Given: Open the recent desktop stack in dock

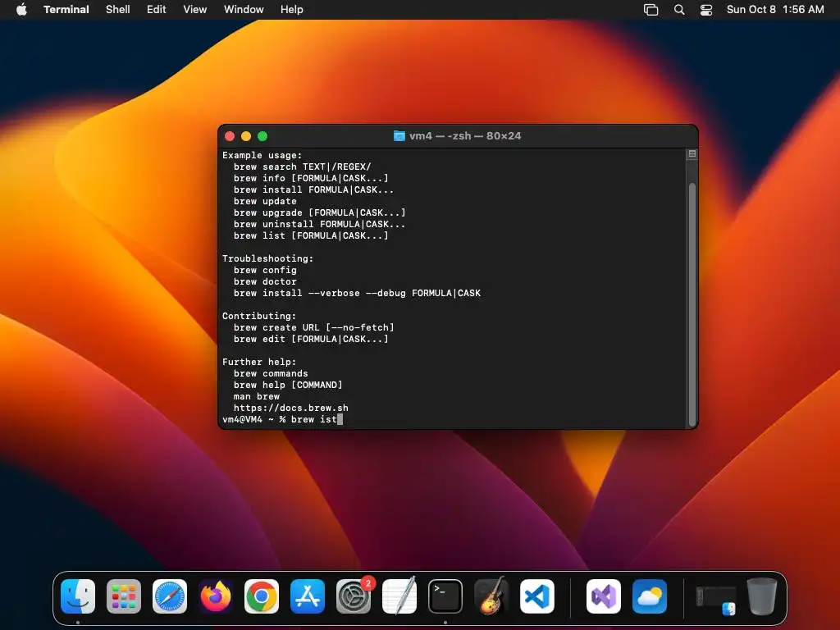Looking at the screenshot, I should [x=715, y=599].
